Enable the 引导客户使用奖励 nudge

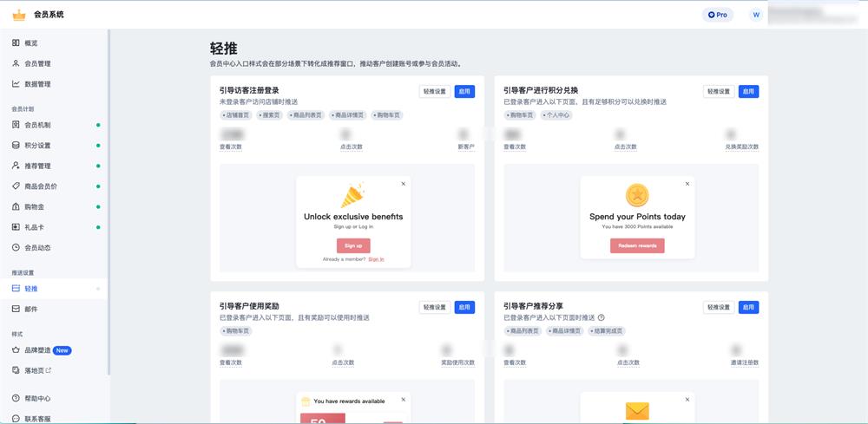click(x=464, y=307)
